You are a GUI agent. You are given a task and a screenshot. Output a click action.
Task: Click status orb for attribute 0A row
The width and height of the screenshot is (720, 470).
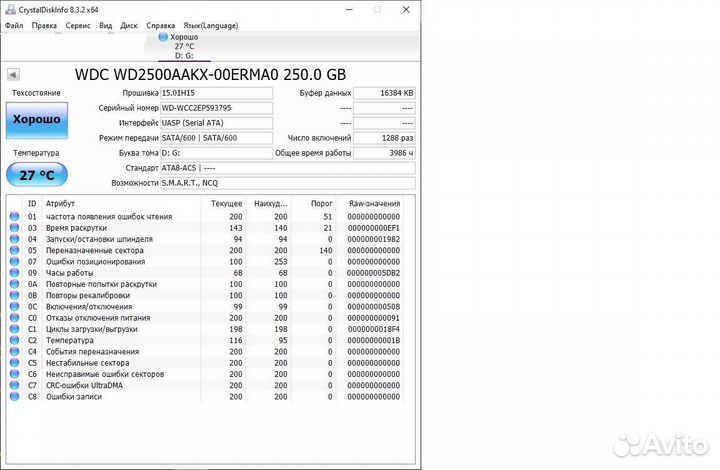click(15, 284)
